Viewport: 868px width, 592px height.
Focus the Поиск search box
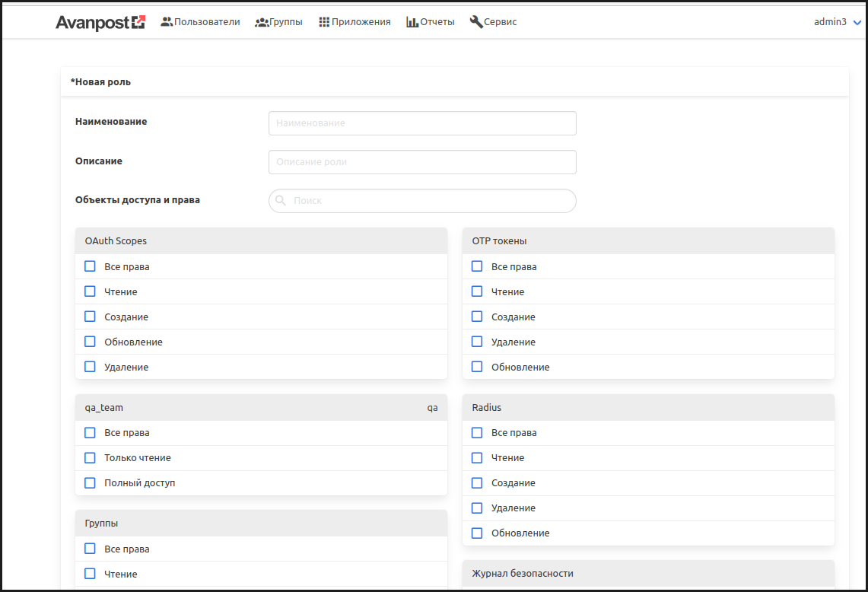(430, 201)
